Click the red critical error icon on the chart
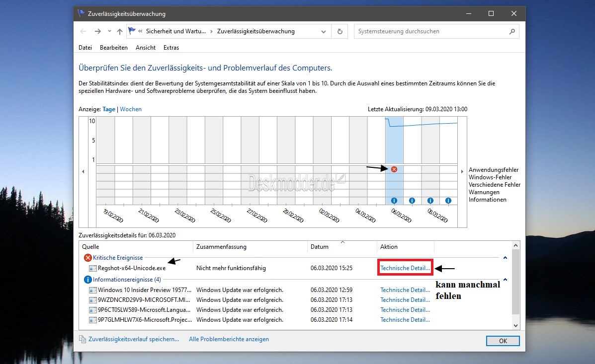This screenshot has width=595, height=364. [x=394, y=169]
